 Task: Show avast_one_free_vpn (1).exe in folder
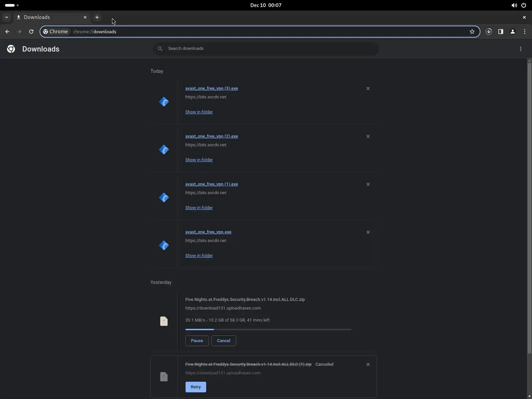click(199, 208)
